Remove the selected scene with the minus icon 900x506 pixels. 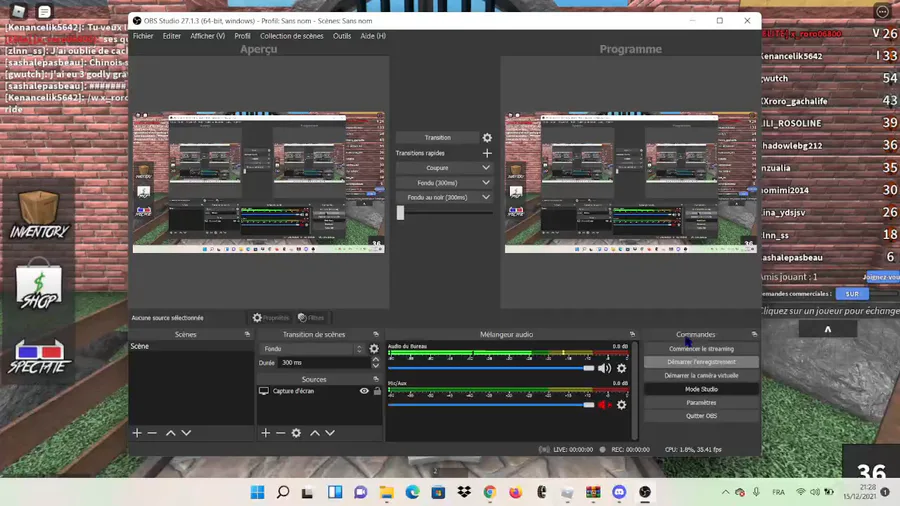tap(152, 433)
